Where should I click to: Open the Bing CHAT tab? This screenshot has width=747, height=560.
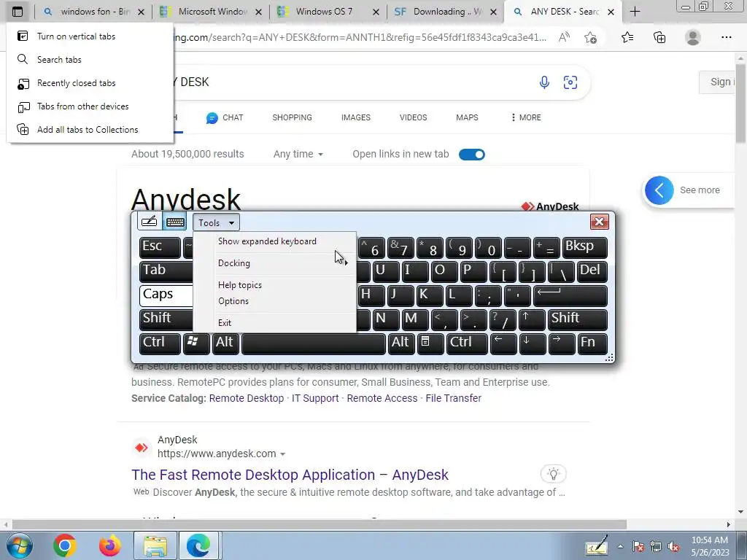point(225,117)
